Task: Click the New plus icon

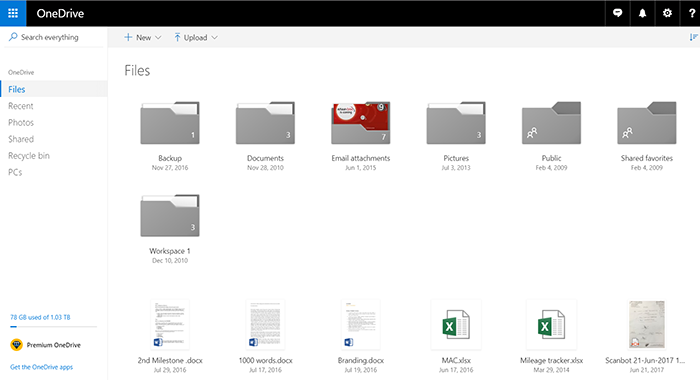Action: click(128, 37)
